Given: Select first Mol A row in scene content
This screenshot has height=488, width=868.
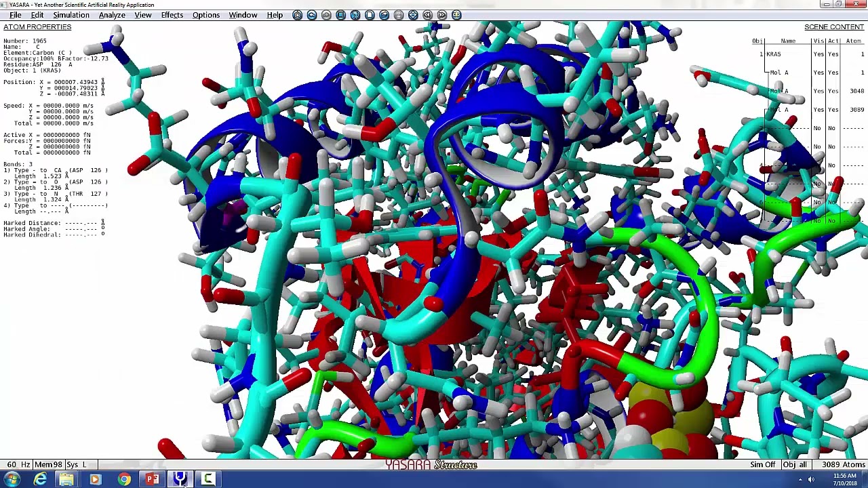Looking at the screenshot, I should tap(779, 73).
